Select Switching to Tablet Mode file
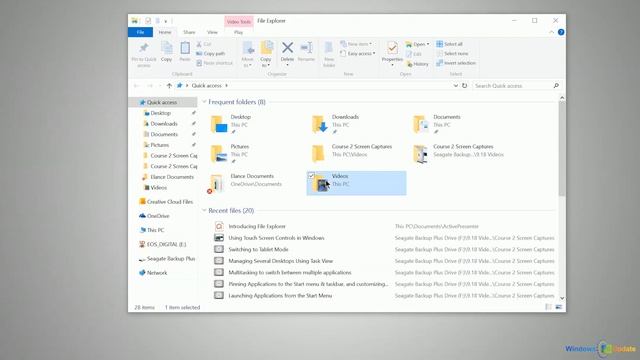640x360 pixels. tap(258, 249)
